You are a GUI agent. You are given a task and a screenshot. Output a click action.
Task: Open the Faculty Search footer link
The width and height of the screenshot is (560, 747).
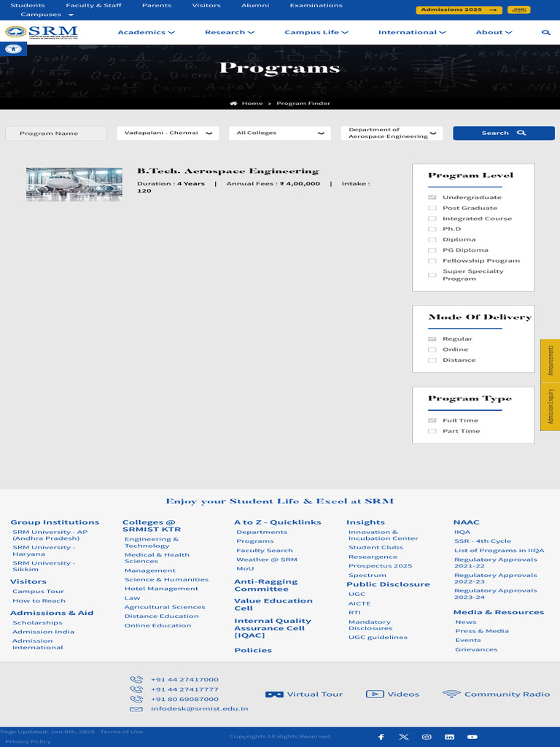(264, 550)
